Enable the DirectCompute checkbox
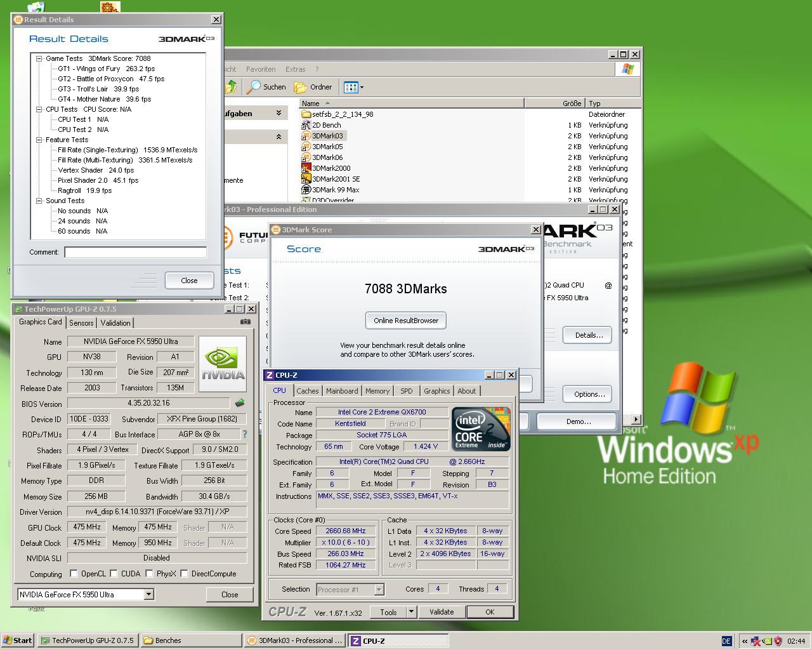Screen dimensions: 812x650 pyautogui.click(x=184, y=574)
